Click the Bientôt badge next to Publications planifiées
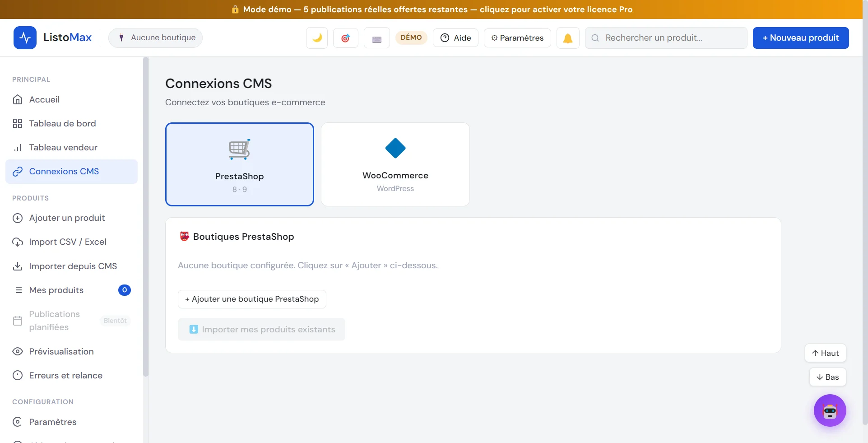 coord(115,321)
